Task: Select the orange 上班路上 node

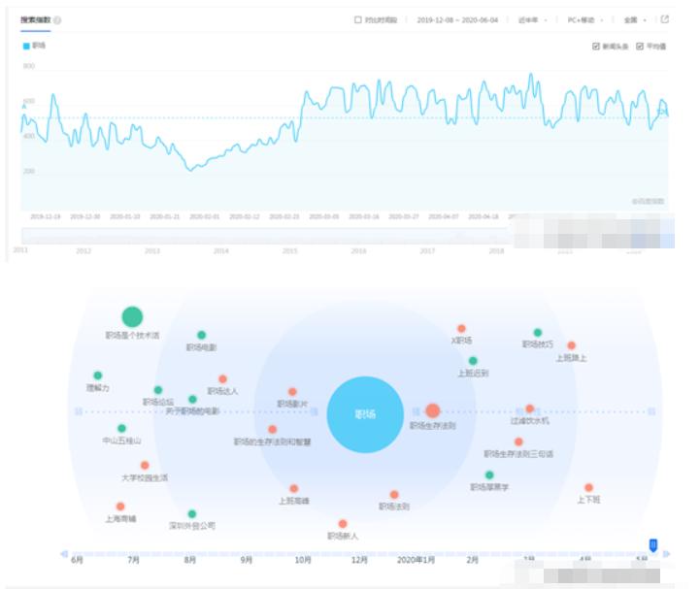Action: (x=572, y=345)
